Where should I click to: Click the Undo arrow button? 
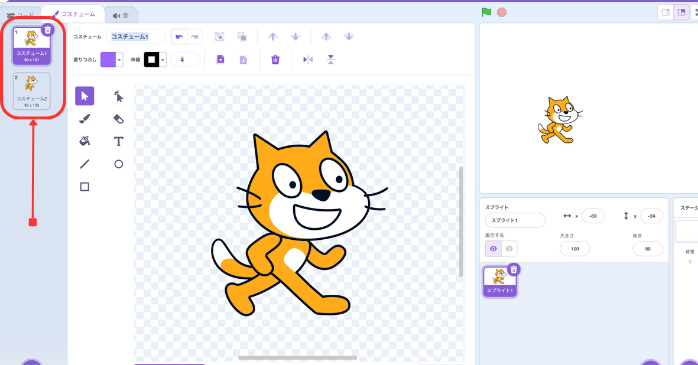[x=179, y=37]
